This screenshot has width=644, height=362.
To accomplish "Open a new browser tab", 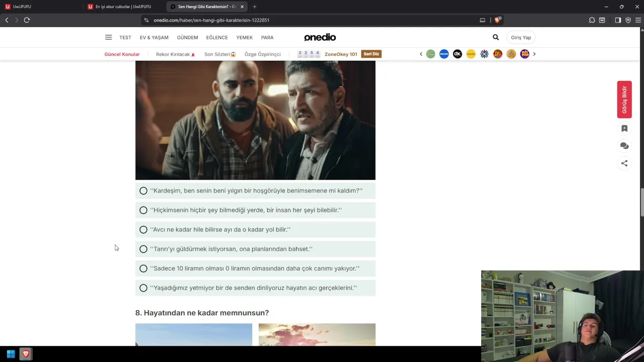I will pos(255,7).
